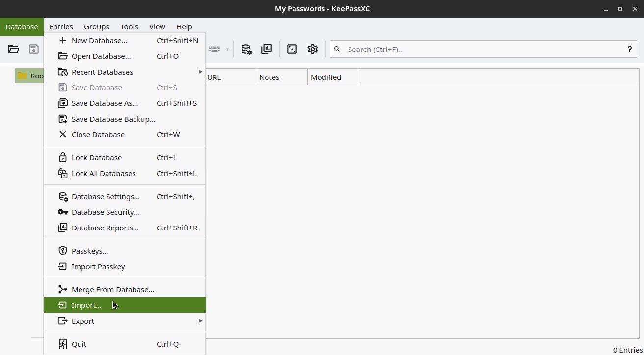Sort entries by the Notes column header
The height and width of the screenshot is (355, 644).
pyautogui.click(x=282, y=77)
